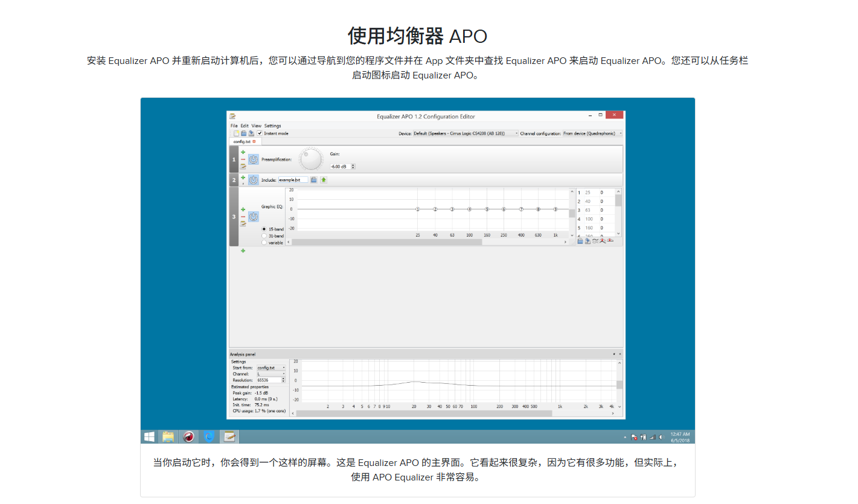Open text edit icon for Graphic EQ row
858x504 pixels.
(x=243, y=223)
